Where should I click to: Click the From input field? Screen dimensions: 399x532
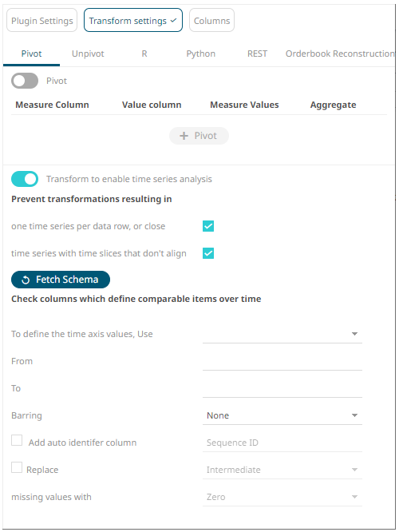tap(282, 361)
